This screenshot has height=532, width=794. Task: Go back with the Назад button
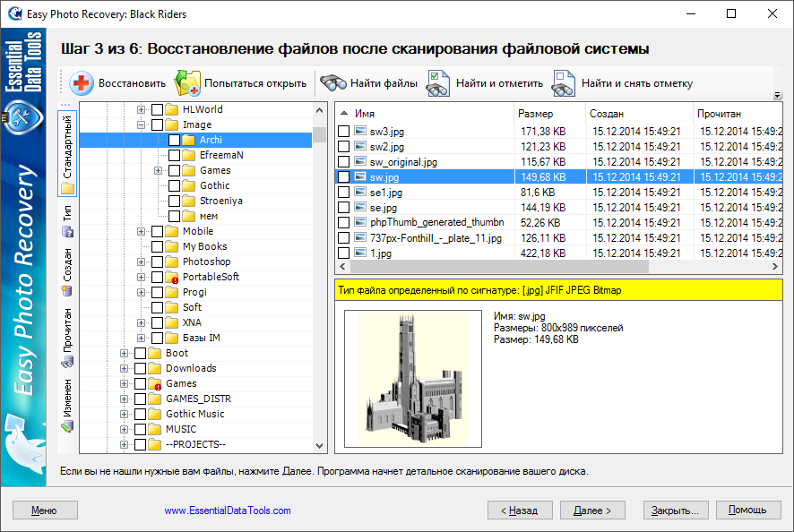[x=520, y=511]
